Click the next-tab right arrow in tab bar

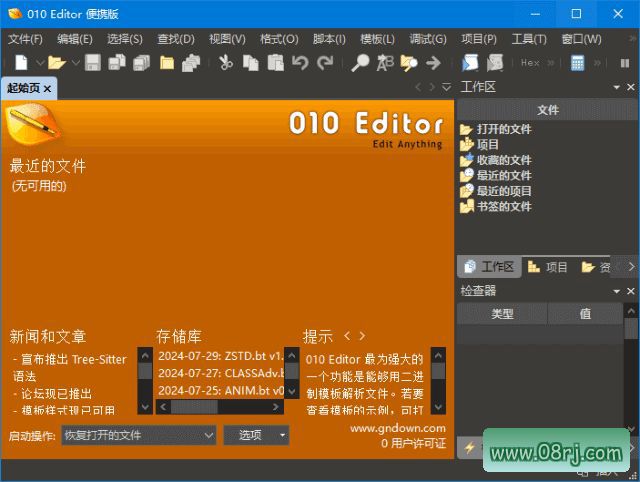click(432, 87)
